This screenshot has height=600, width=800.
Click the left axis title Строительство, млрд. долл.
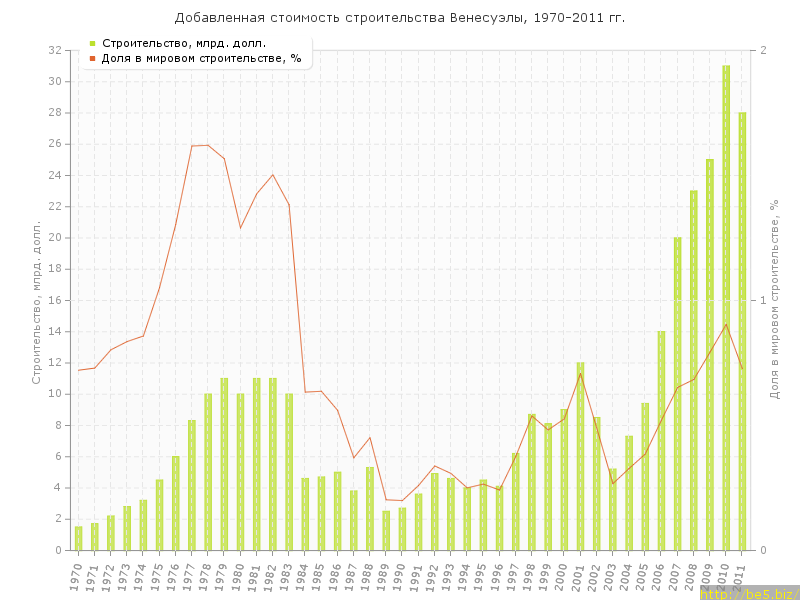pyautogui.click(x=36, y=302)
